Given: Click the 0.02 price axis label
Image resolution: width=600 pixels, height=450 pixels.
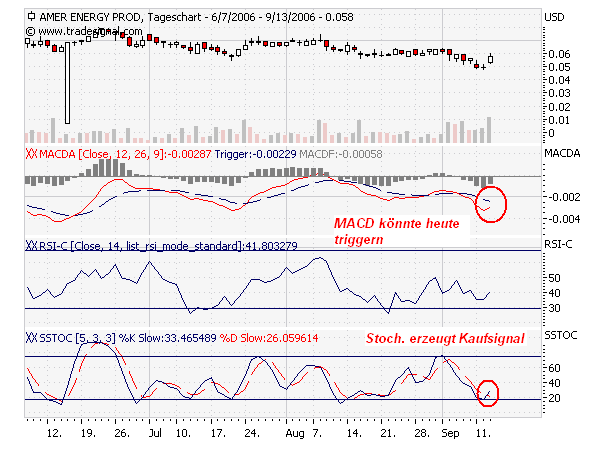Looking at the screenshot, I should pyautogui.click(x=559, y=107).
